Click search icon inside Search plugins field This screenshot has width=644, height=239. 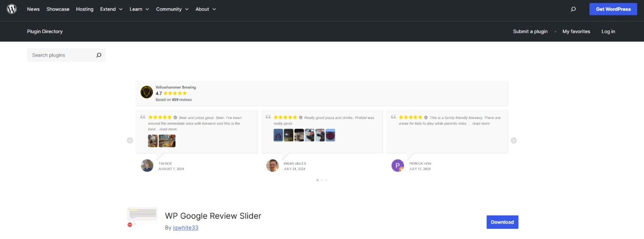tap(99, 55)
